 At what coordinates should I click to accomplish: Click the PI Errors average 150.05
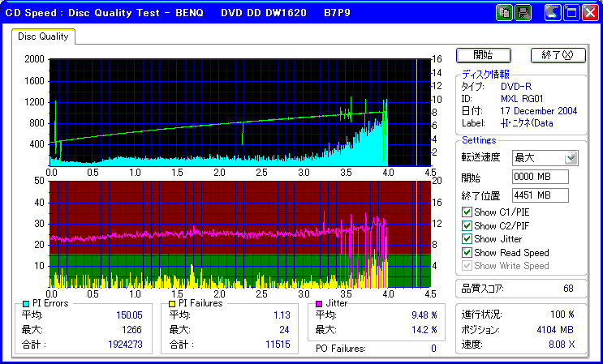pos(129,315)
